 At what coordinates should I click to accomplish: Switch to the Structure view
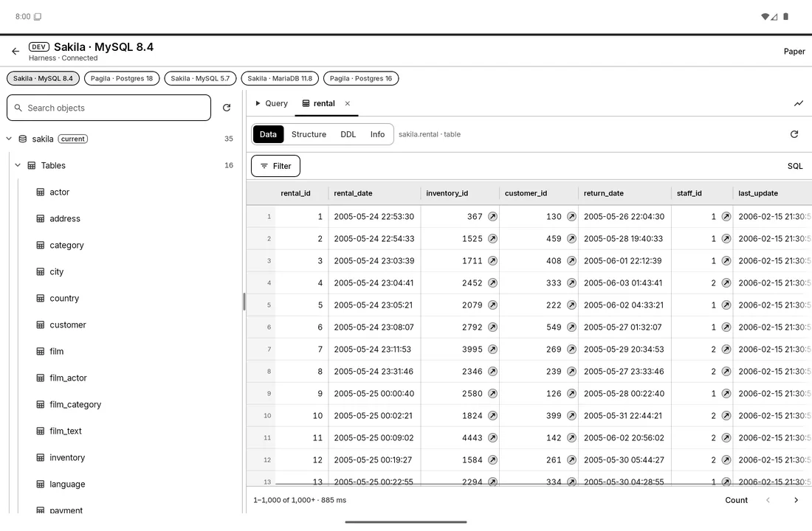pos(309,134)
